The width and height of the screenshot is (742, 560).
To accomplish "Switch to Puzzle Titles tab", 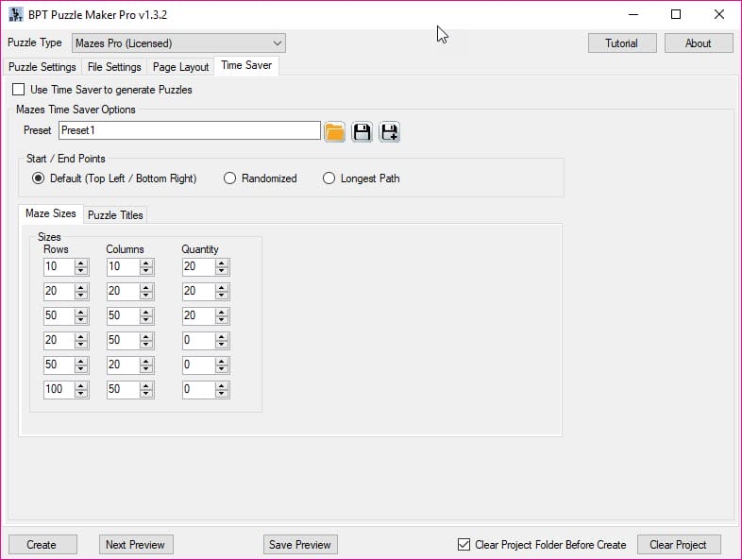I will (115, 215).
